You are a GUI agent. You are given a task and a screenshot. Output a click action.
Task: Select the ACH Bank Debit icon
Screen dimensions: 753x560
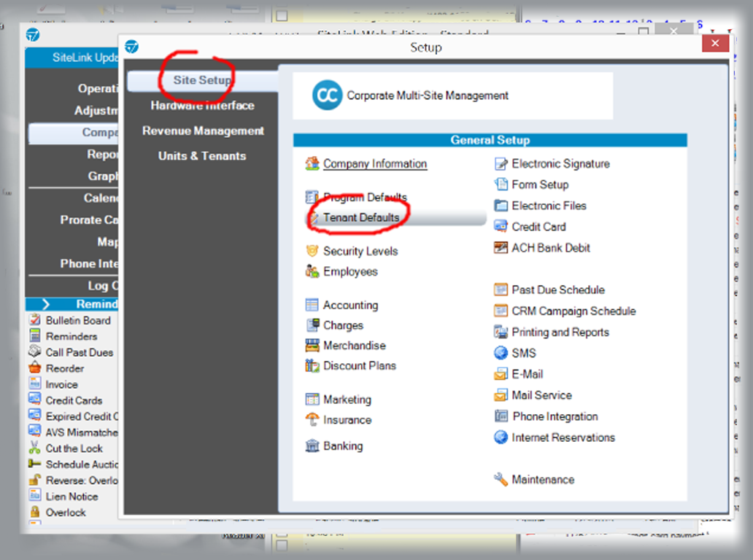pos(501,248)
